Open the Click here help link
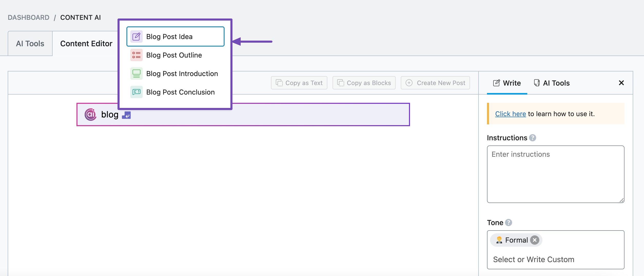This screenshot has width=644, height=276. click(511, 114)
